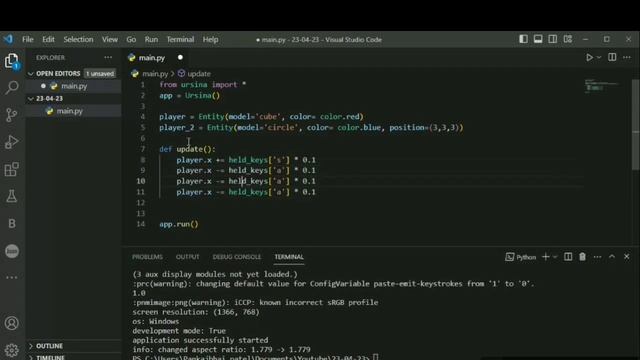Screen dimensions: 640x360
Task: Open the Help menu
Action: coord(211,40)
